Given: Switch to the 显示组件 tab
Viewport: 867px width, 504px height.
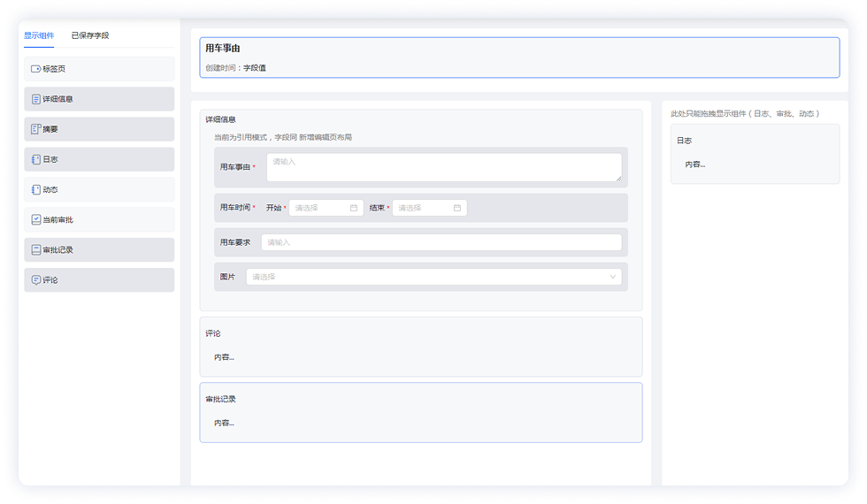Looking at the screenshot, I should (39, 36).
